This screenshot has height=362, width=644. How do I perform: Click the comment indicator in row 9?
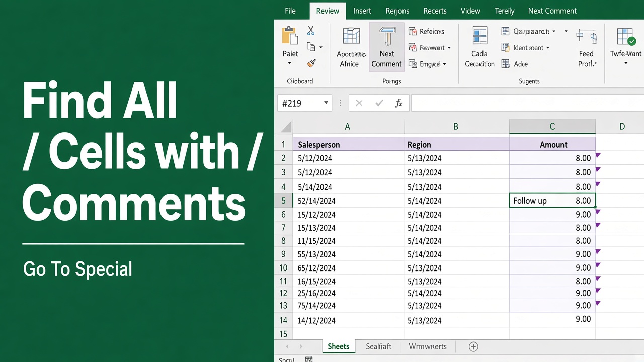coord(598,251)
